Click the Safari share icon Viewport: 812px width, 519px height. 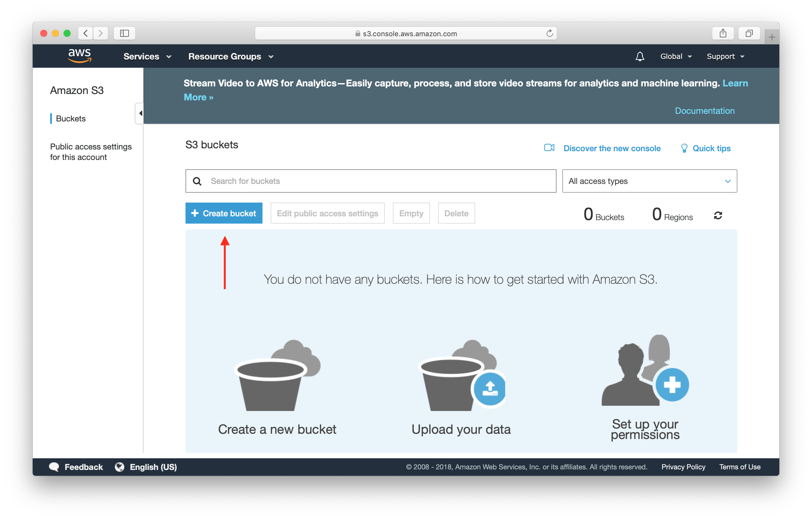click(723, 33)
